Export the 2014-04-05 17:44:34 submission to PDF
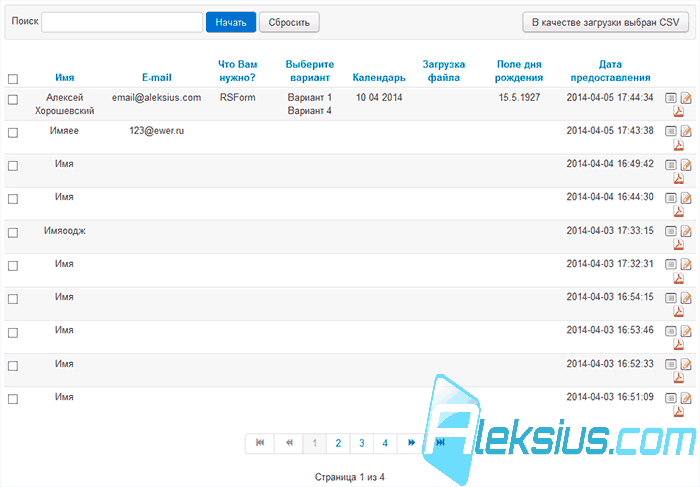Image resolution: width=700 pixels, height=487 pixels. coord(679,111)
